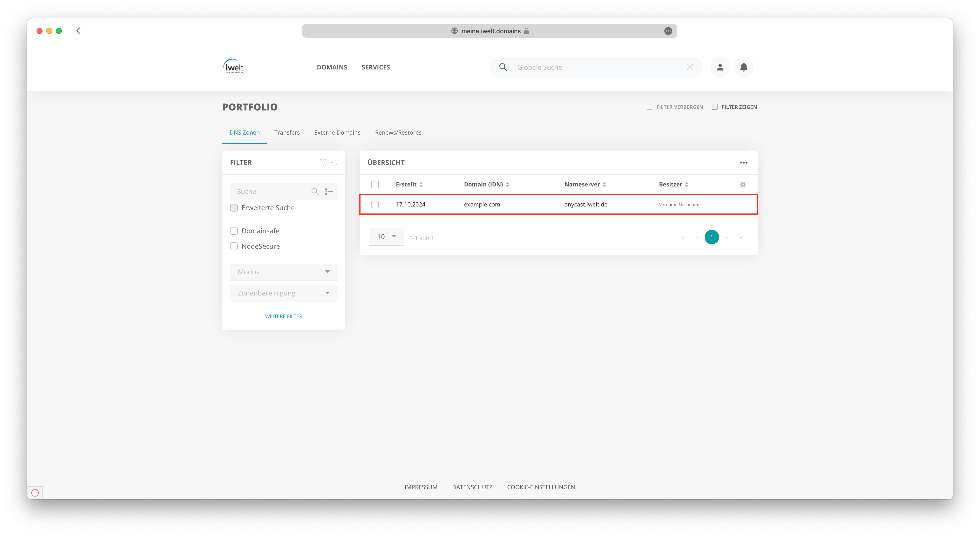
Task: Switch to the Renews/Restores tab
Action: click(x=398, y=132)
